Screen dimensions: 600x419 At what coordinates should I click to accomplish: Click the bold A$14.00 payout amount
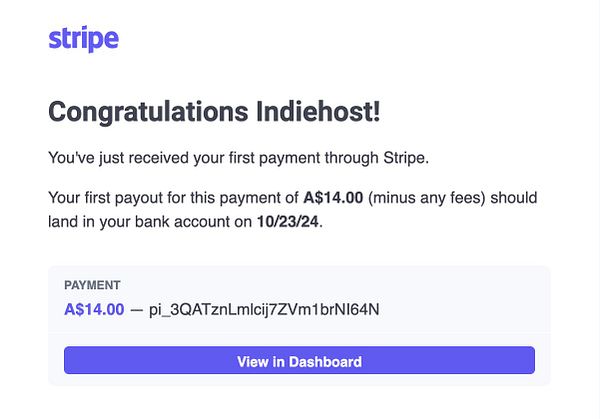[334, 199]
